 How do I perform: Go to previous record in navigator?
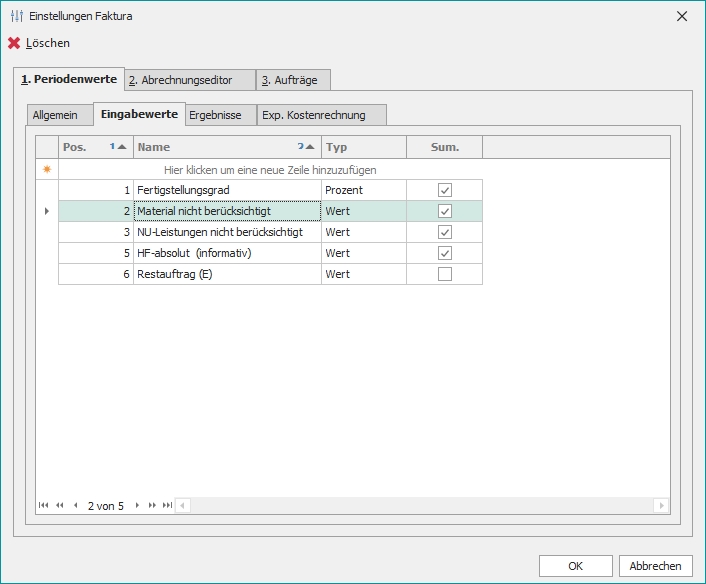75,506
